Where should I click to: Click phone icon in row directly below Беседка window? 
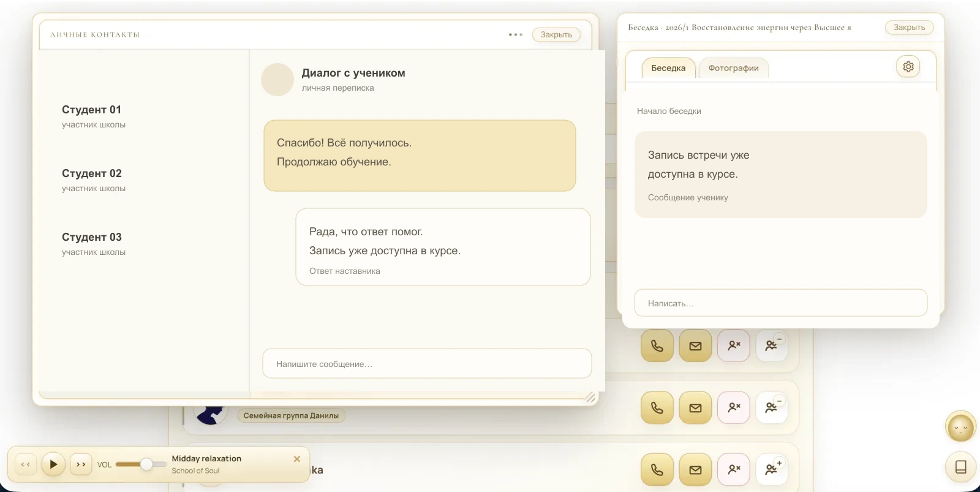pos(657,346)
